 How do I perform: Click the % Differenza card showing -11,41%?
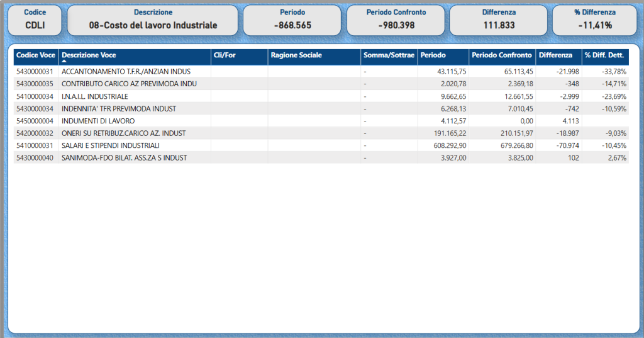click(594, 20)
